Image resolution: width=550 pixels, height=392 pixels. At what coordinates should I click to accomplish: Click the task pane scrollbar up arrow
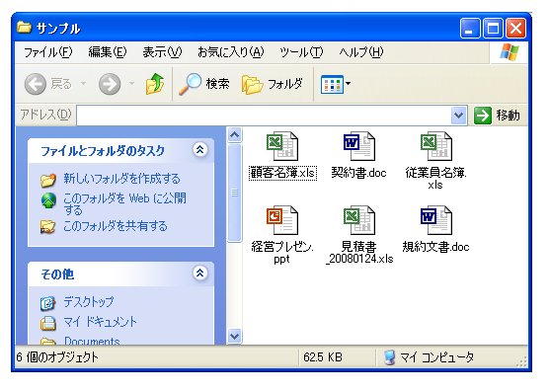pos(235,135)
